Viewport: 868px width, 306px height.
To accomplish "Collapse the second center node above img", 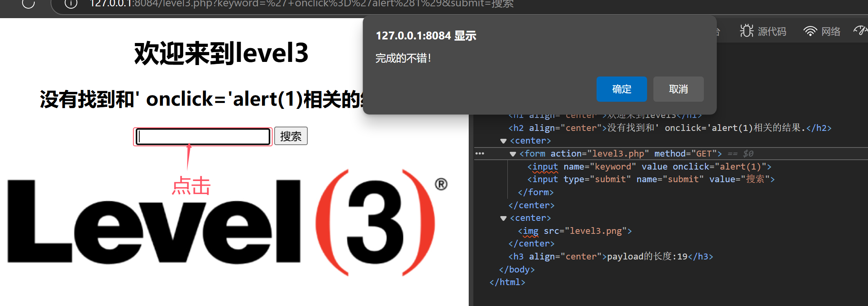I will click(503, 218).
